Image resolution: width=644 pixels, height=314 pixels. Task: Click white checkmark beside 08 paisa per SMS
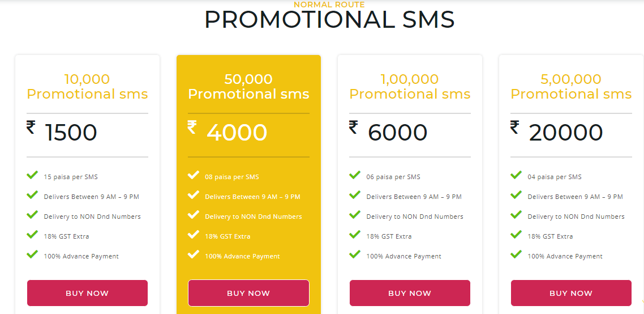click(x=194, y=175)
